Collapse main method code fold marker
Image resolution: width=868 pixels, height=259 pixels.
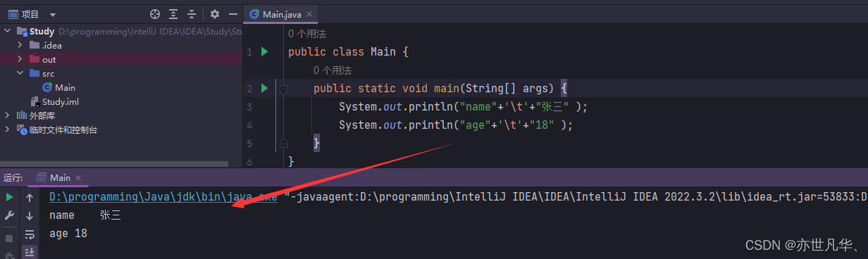tap(283, 89)
